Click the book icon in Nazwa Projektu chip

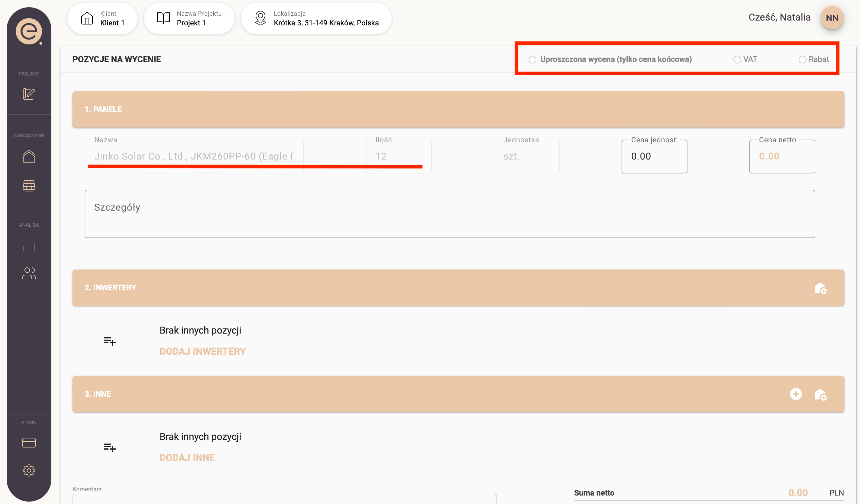[163, 18]
